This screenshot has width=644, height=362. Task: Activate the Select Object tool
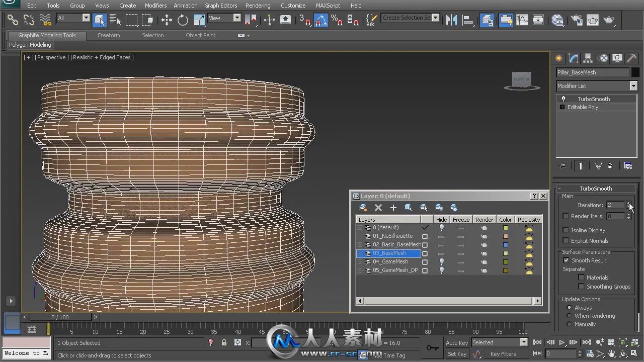99,20
